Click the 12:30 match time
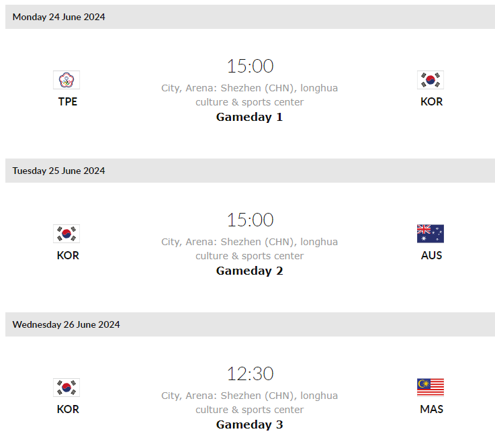Image resolution: width=495 pixels, height=448 pixels. tap(250, 374)
